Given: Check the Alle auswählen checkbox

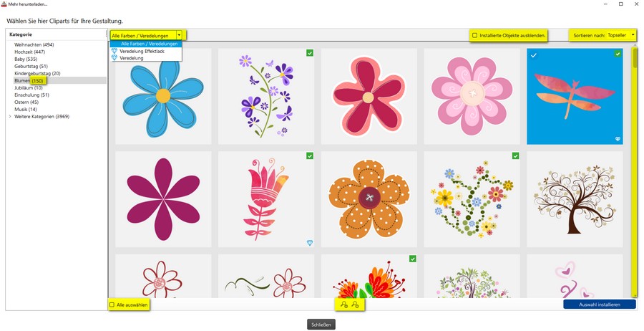Looking at the screenshot, I should click(x=112, y=305).
